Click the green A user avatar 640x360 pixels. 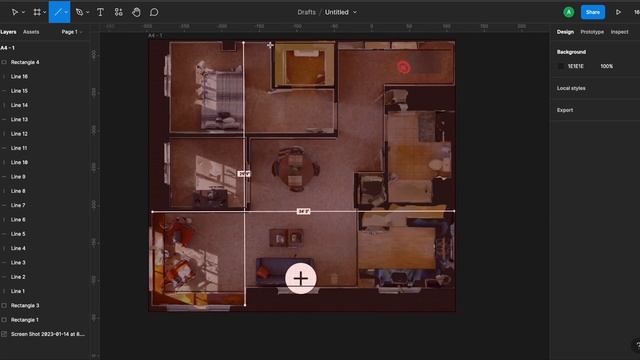[569, 12]
